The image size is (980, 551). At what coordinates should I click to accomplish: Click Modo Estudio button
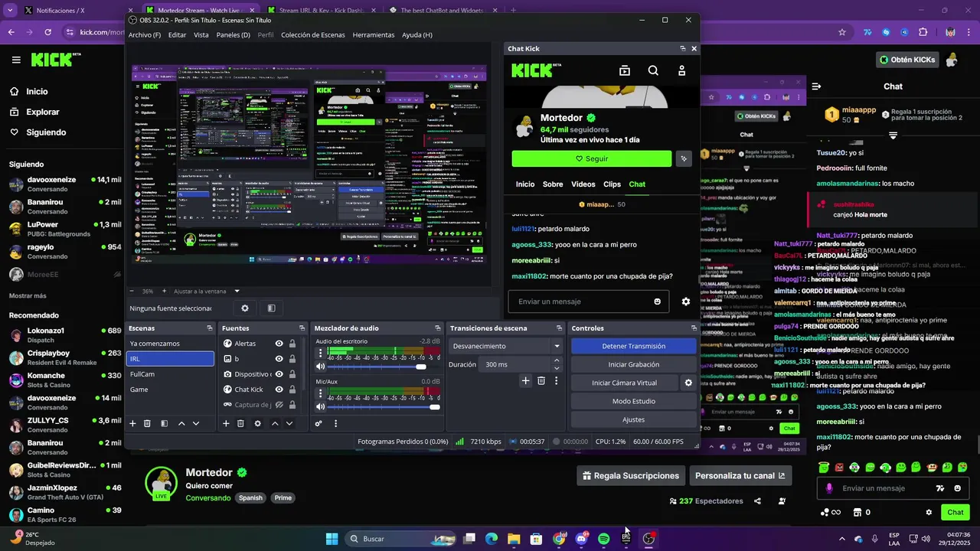point(633,401)
